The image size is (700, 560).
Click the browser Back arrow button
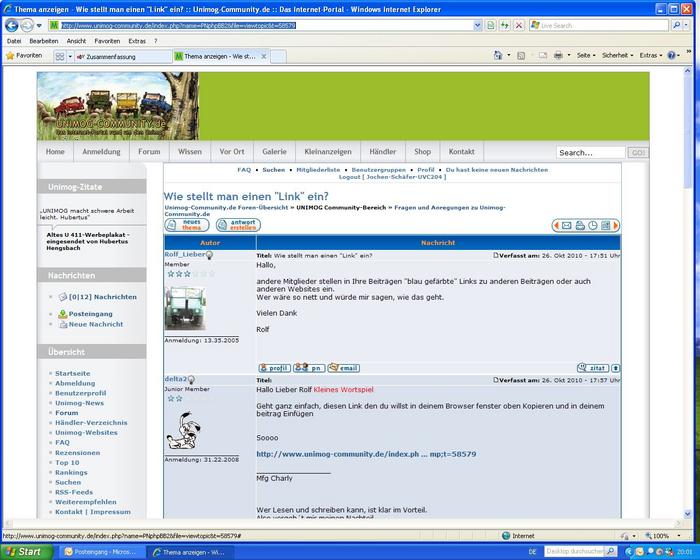point(12,25)
